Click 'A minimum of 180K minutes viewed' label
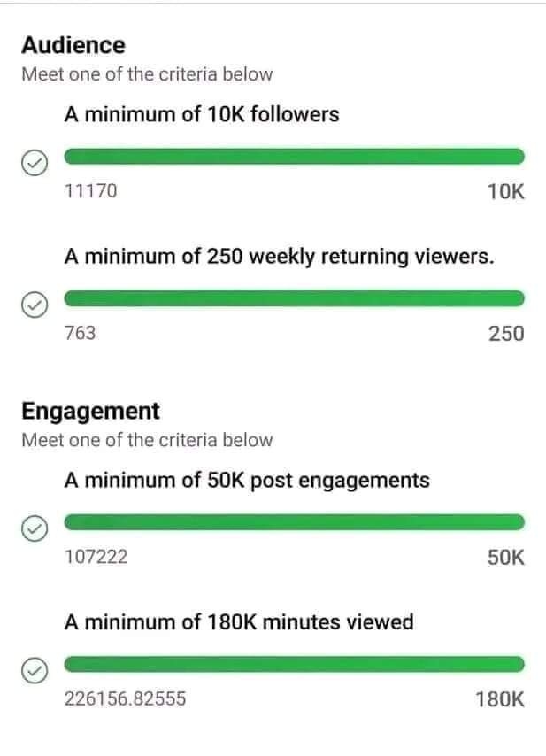This screenshot has height=756, width=546. pyautogui.click(x=239, y=622)
